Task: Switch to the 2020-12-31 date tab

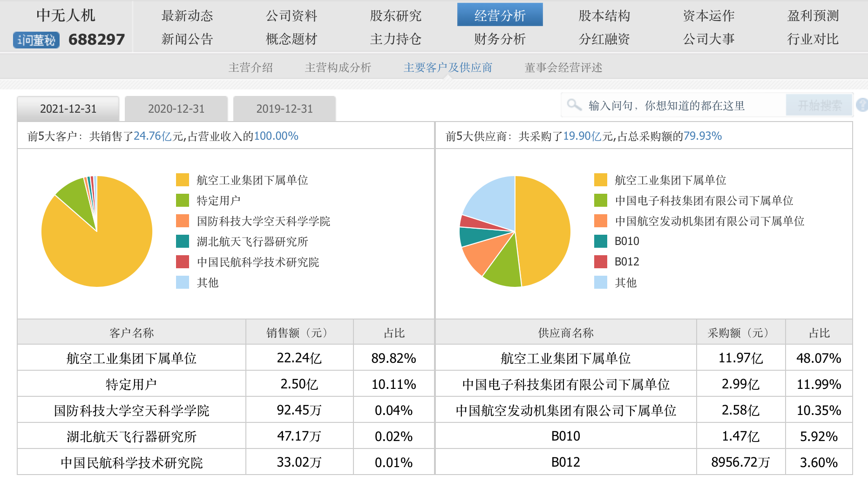Action: (x=176, y=109)
